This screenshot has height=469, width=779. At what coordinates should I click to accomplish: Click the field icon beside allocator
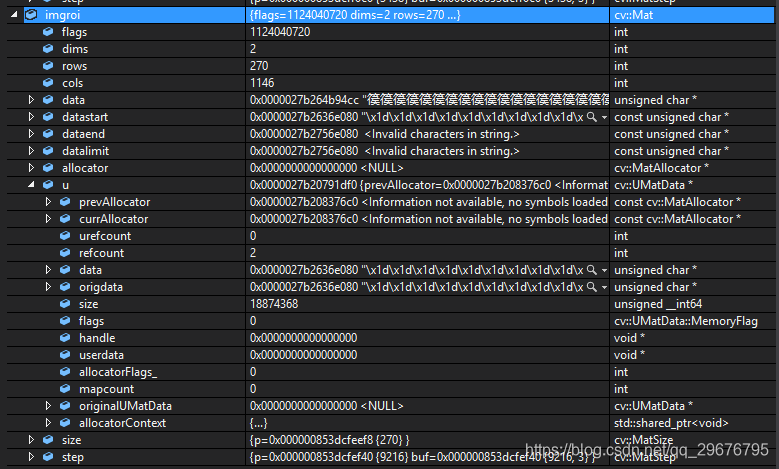(48, 167)
